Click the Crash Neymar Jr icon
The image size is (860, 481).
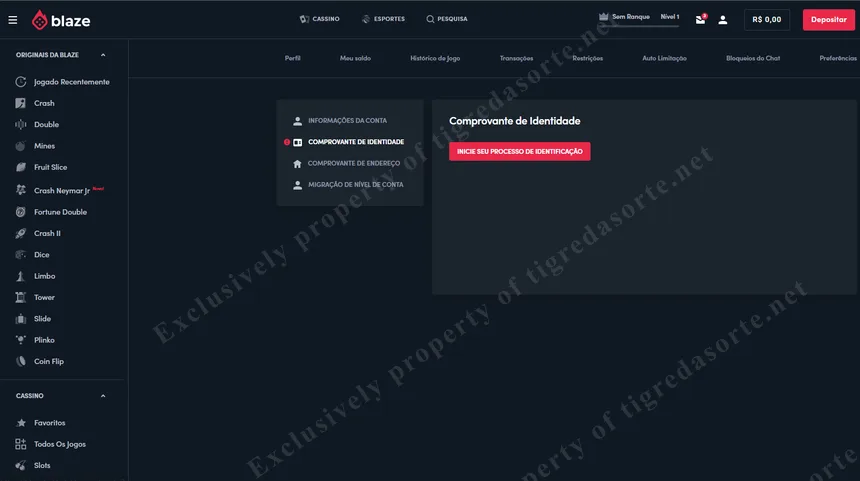(21, 190)
